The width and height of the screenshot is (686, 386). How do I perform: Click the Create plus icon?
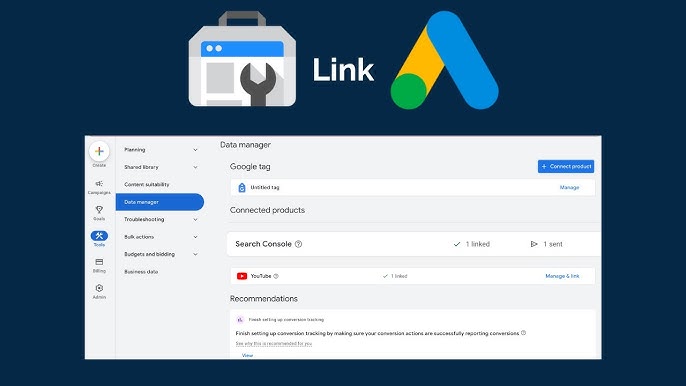tap(99, 151)
